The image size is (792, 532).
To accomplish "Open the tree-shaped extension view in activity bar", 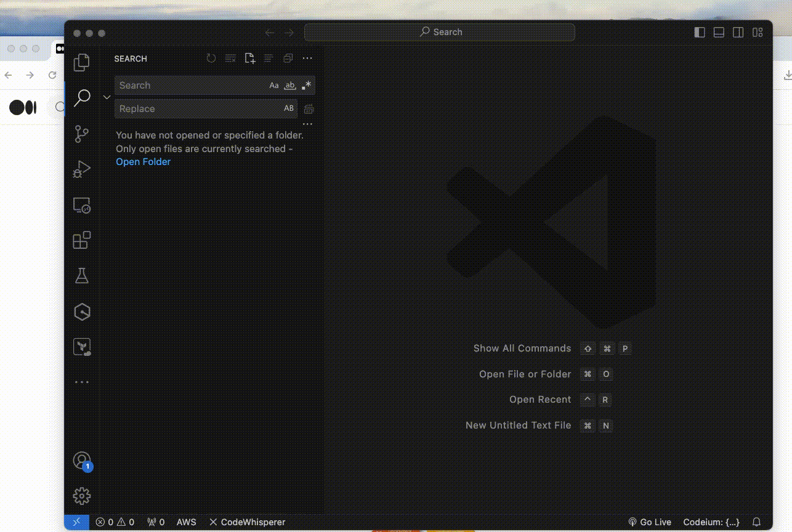I will (82, 347).
